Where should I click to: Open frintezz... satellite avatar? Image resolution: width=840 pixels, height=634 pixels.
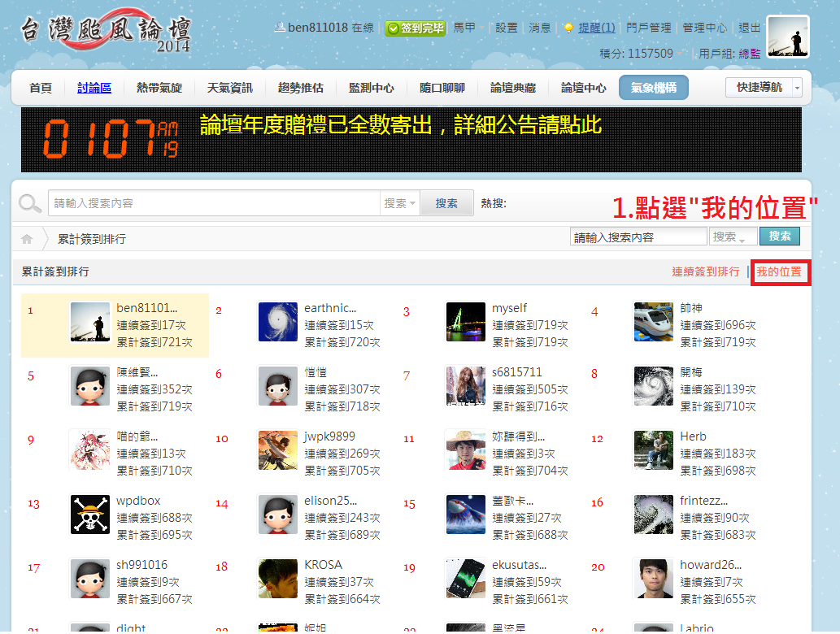click(654, 515)
